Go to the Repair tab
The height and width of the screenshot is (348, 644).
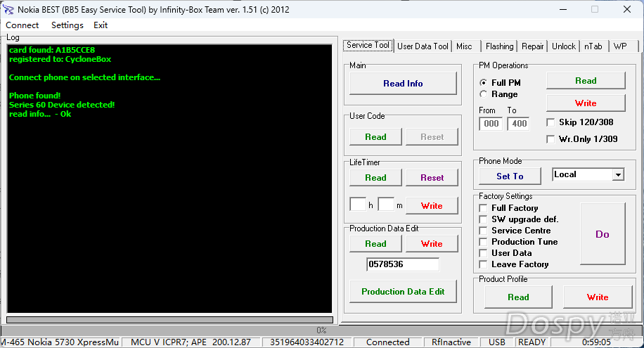[533, 46]
